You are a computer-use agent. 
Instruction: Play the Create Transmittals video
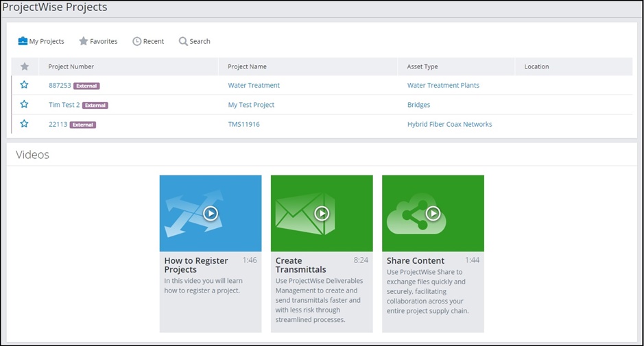point(322,214)
